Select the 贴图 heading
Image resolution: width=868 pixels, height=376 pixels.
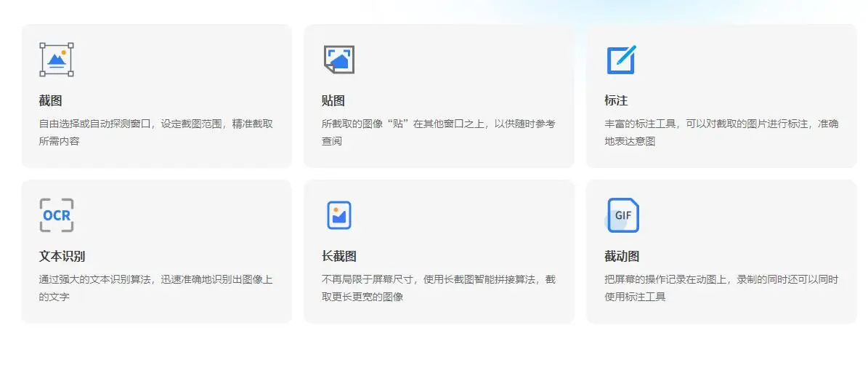click(x=333, y=101)
